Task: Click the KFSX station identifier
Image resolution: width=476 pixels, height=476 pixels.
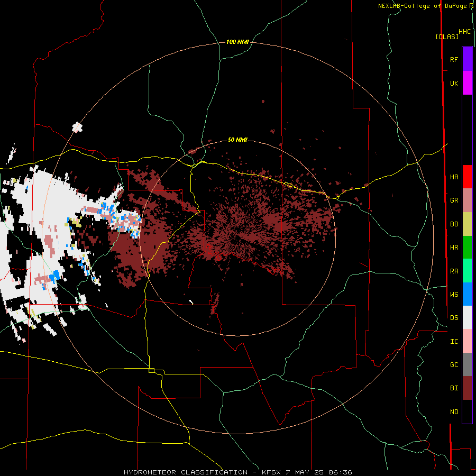Action: point(271,472)
